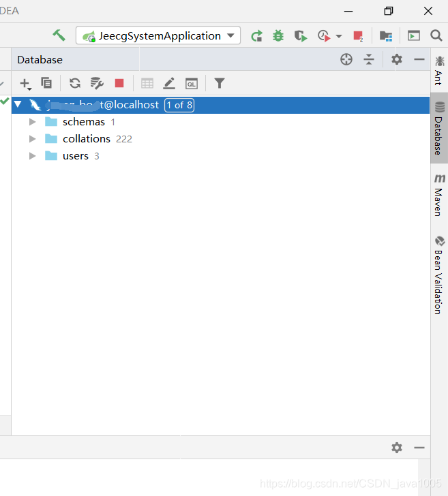Image resolution: width=448 pixels, height=496 pixels.
Task: Open Database panel settings gear
Action: point(397,59)
